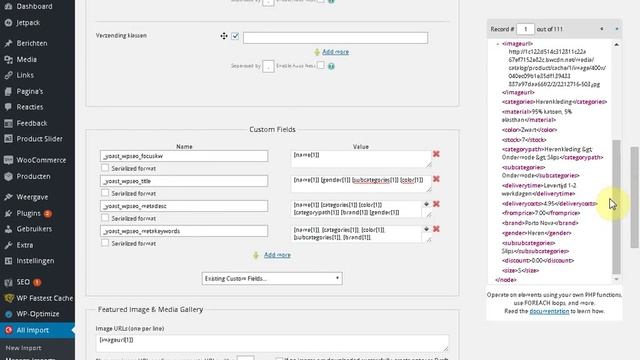Screen dimensions: 640x360
Task: Click the XML preview scroll down arrow
Action: tap(616, 279)
